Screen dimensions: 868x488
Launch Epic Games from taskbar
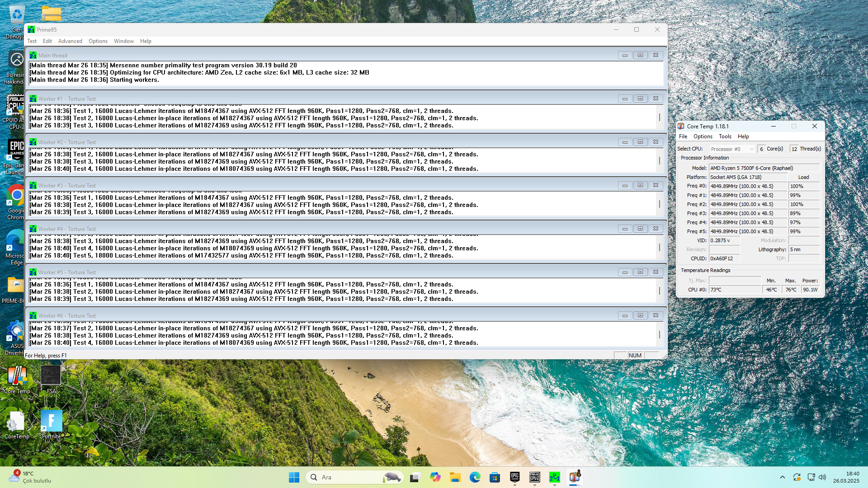click(514, 477)
